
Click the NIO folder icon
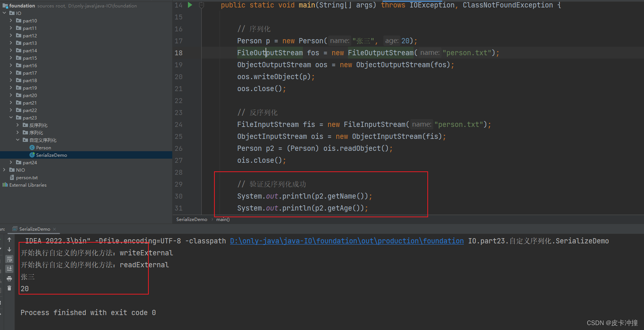pos(12,170)
